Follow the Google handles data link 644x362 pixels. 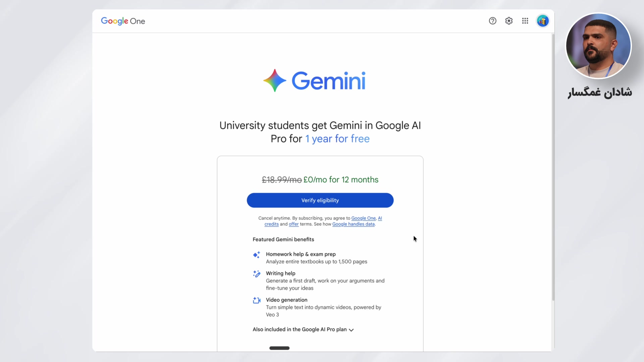click(353, 224)
